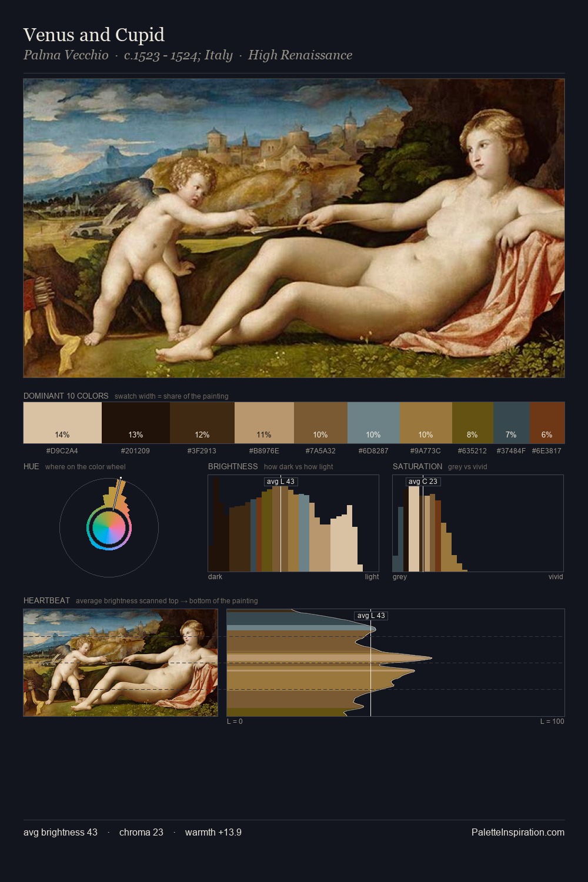Click the #37484F slate swatch
Screen dimensions: 588x882
pyautogui.click(x=512, y=423)
